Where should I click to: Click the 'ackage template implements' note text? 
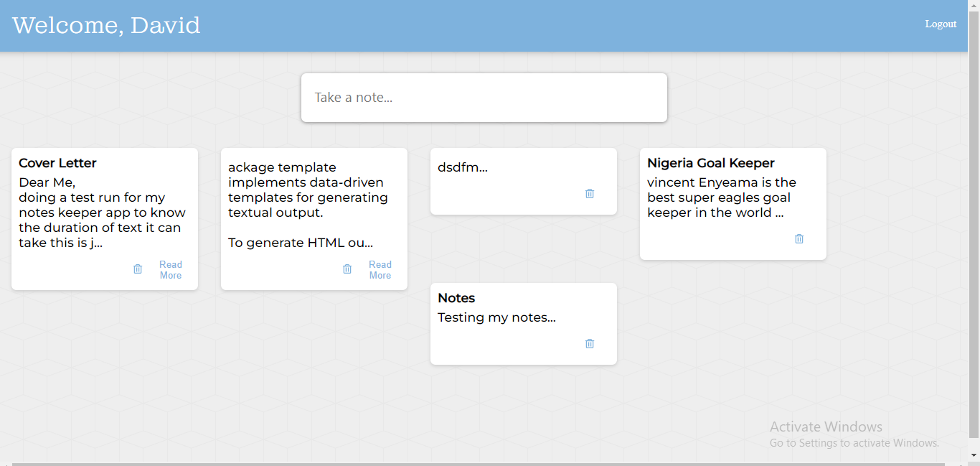[x=307, y=190]
